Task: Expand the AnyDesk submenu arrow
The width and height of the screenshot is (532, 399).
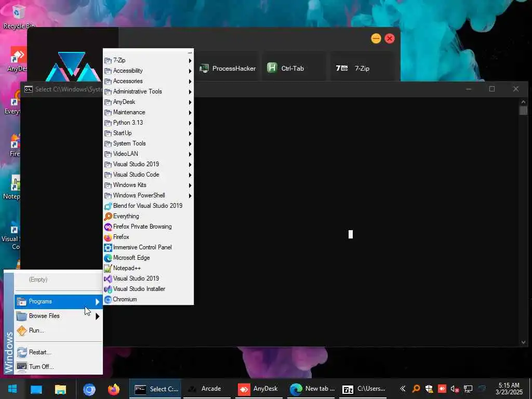Action: 190,102
